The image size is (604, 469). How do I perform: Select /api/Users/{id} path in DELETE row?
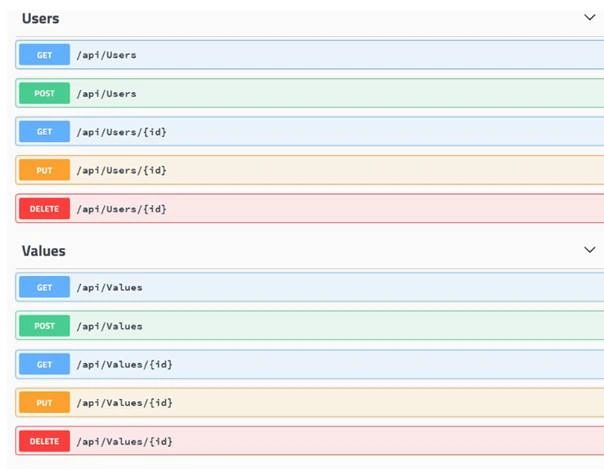pyautogui.click(x=121, y=209)
